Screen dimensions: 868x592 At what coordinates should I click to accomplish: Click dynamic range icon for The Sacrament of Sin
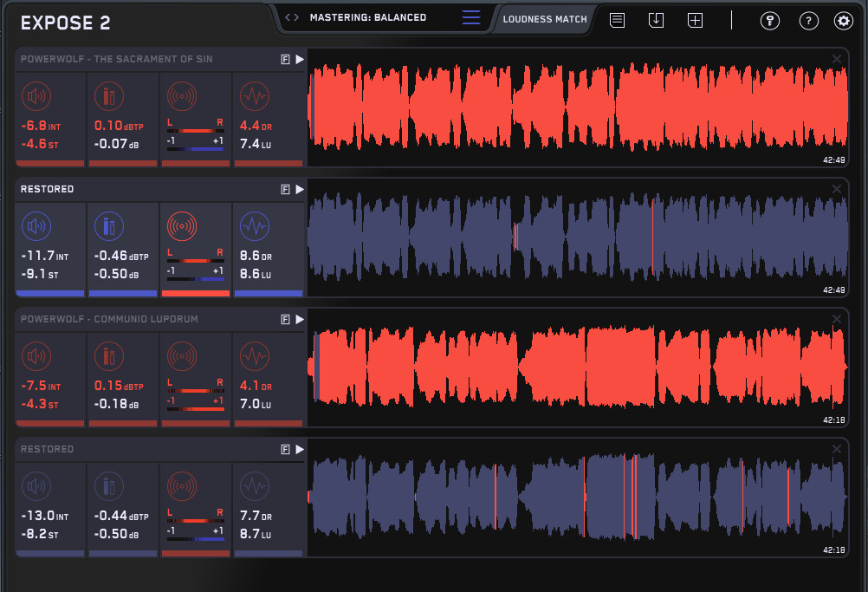point(255,96)
